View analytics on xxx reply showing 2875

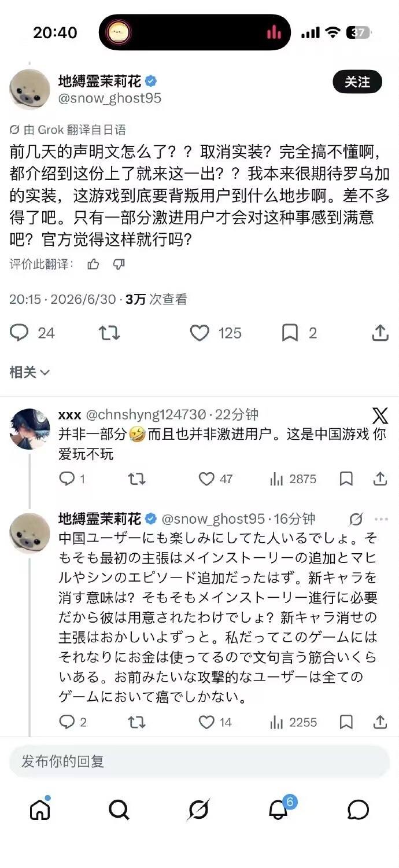[x=293, y=479]
